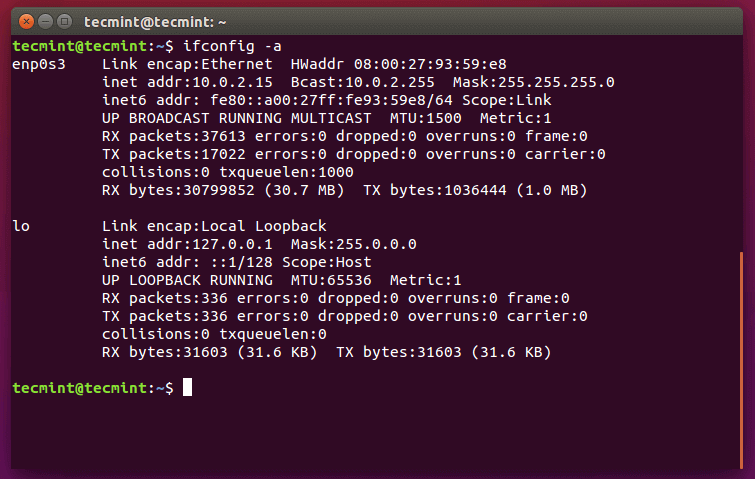The height and width of the screenshot is (479, 755).
Task: Click the Mask:255.255.255.0 text
Action: pos(534,82)
